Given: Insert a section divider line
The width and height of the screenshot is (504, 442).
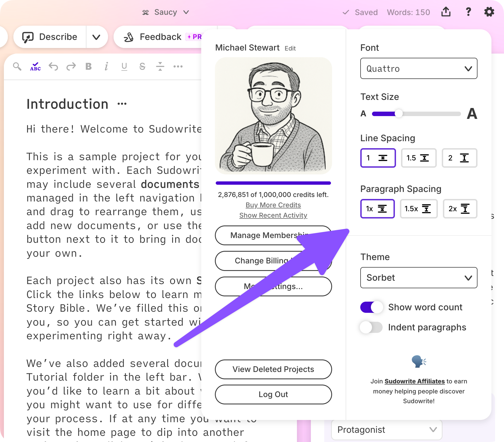Looking at the screenshot, I should [160, 66].
